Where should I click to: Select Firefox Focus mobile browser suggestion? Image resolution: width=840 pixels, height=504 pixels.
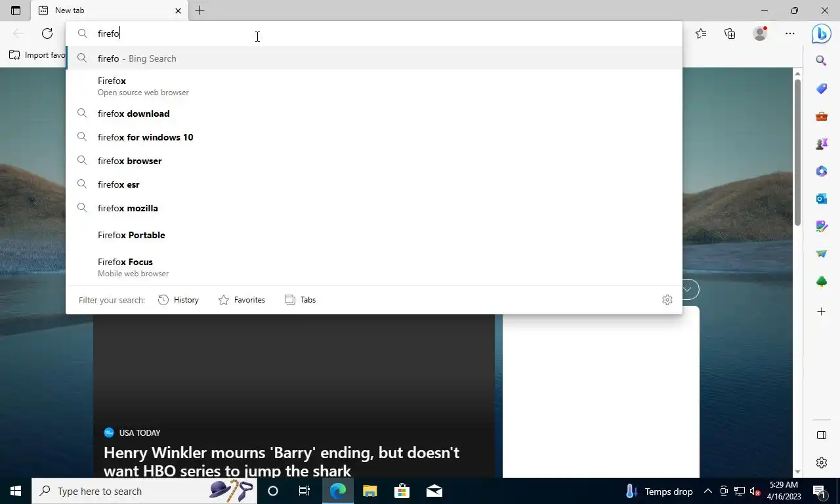374,267
